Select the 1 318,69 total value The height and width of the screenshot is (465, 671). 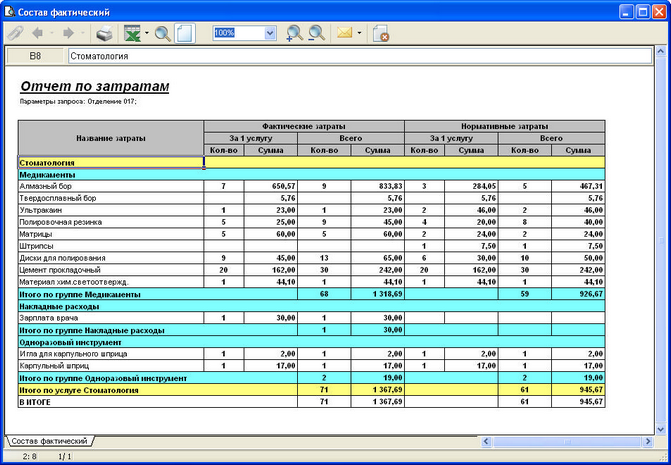377,294
